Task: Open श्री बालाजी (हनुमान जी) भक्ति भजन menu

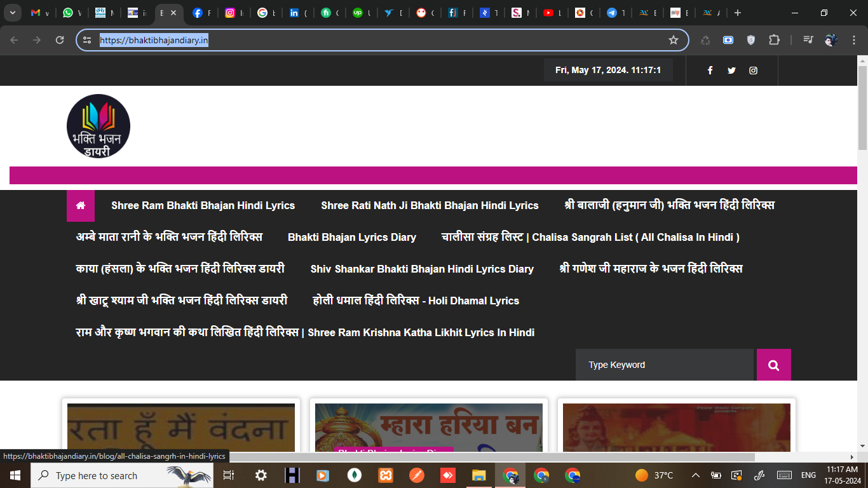Action: point(669,205)
